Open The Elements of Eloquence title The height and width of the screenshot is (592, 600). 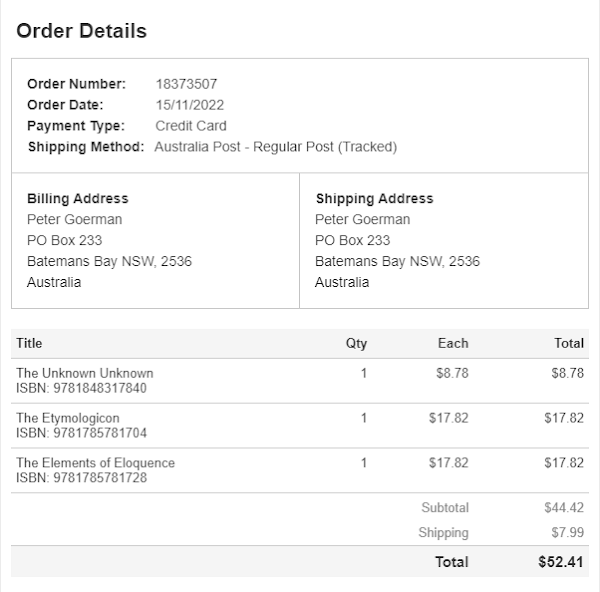[95, 463]
